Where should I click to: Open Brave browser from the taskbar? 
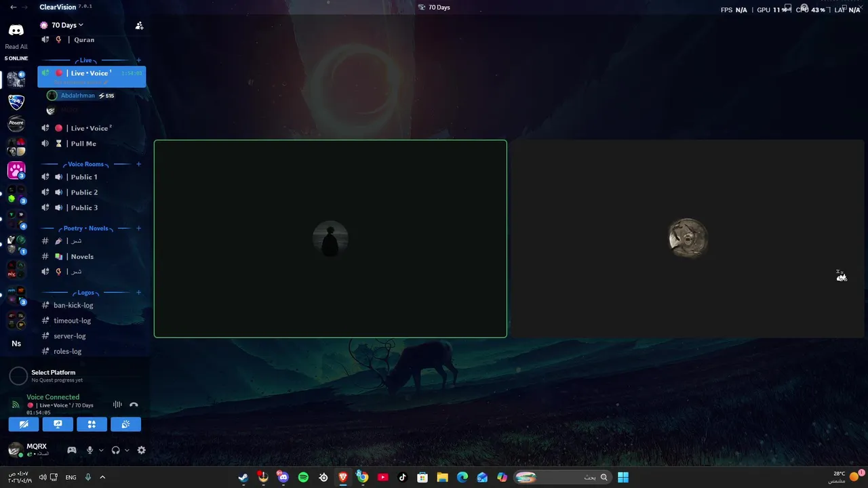(x=343, y=477)
